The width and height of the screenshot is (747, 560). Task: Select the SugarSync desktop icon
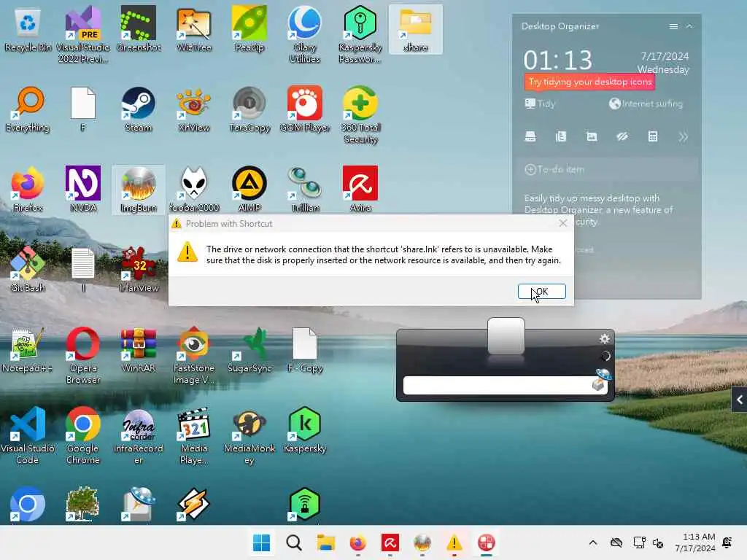pos(249,349)
